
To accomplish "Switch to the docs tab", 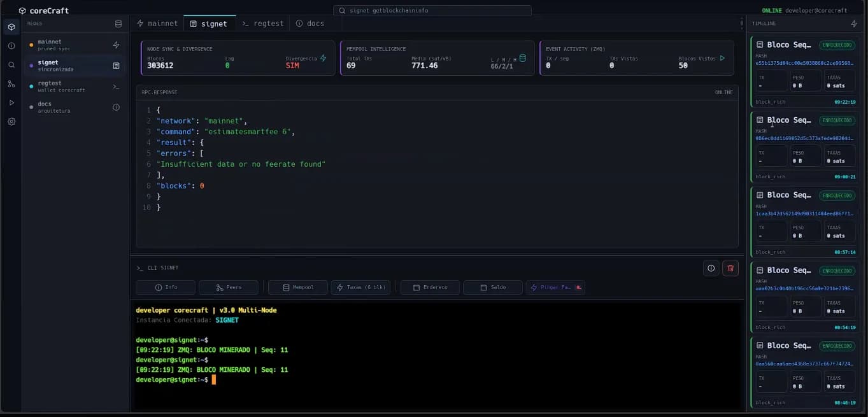I will point(310,24).
